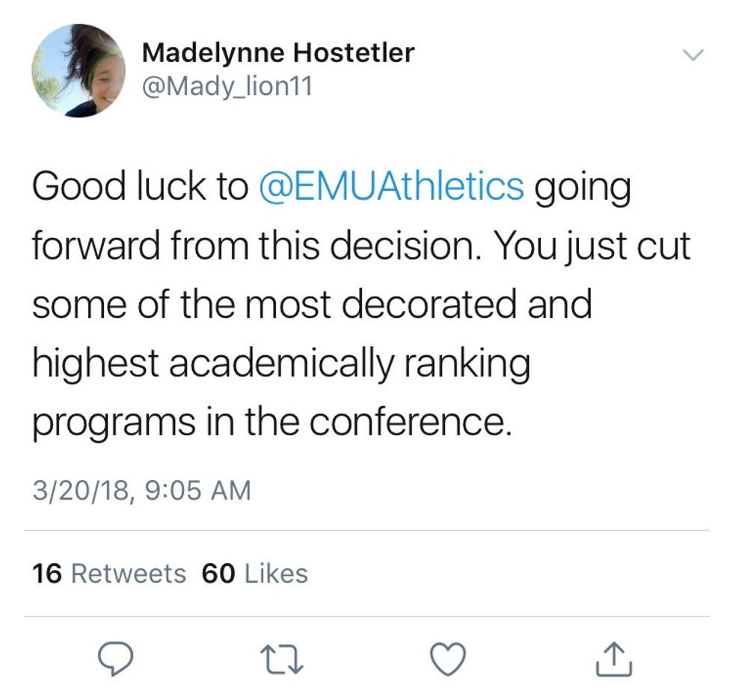
Task: Open the @Mady_lion11 handle
Action: 227,87
